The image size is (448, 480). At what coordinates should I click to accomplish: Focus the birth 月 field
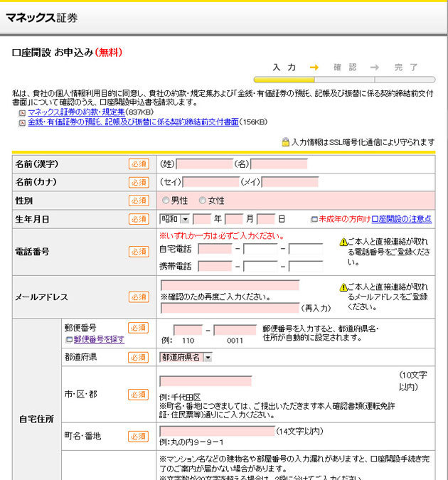[234, 219]
